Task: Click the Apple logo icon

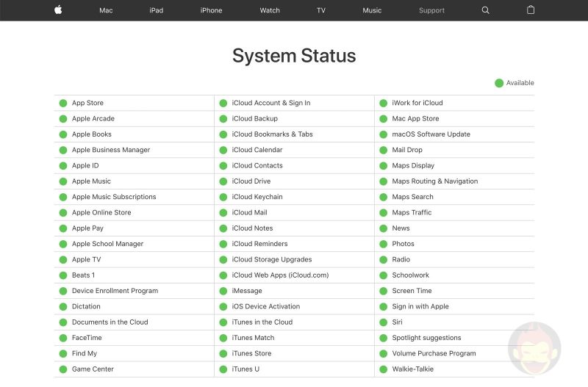Action: 58,10
